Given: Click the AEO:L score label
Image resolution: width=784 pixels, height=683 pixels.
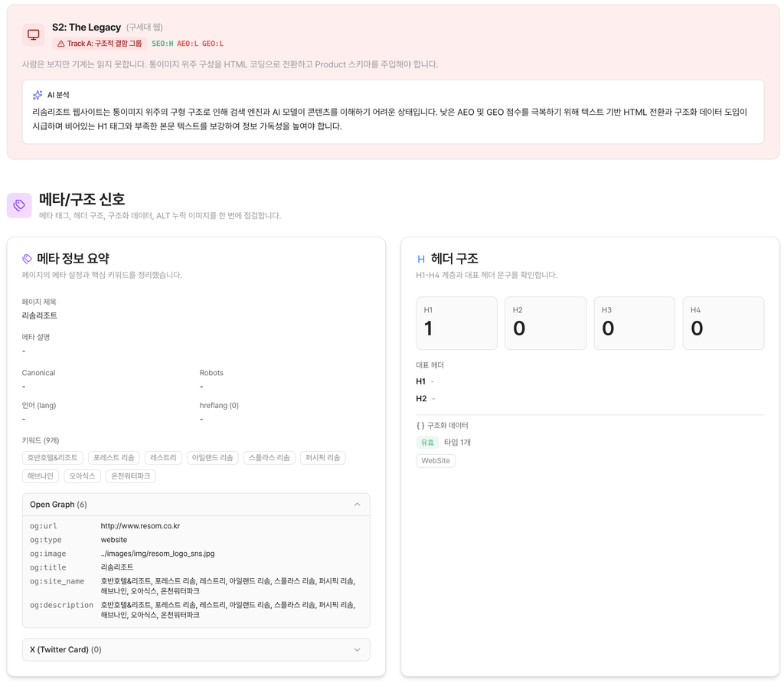Looking at the screenshot, I should pos(188,44).
